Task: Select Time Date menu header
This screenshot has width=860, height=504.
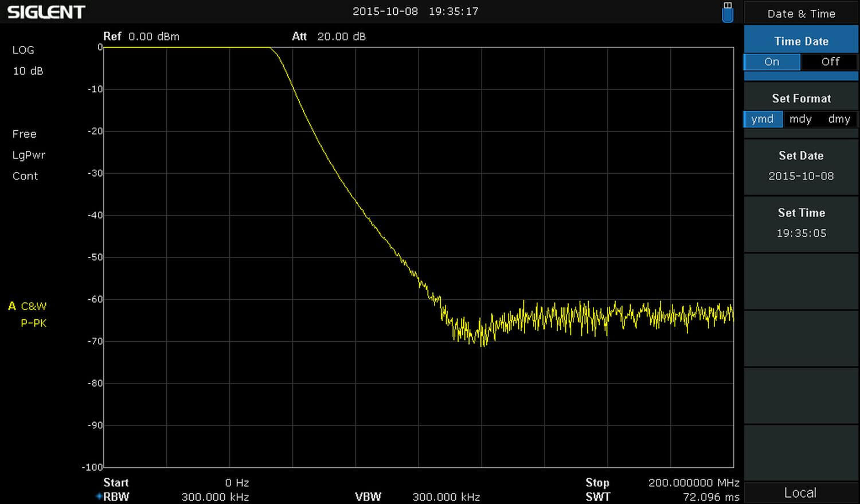Action: click(801, 41)
